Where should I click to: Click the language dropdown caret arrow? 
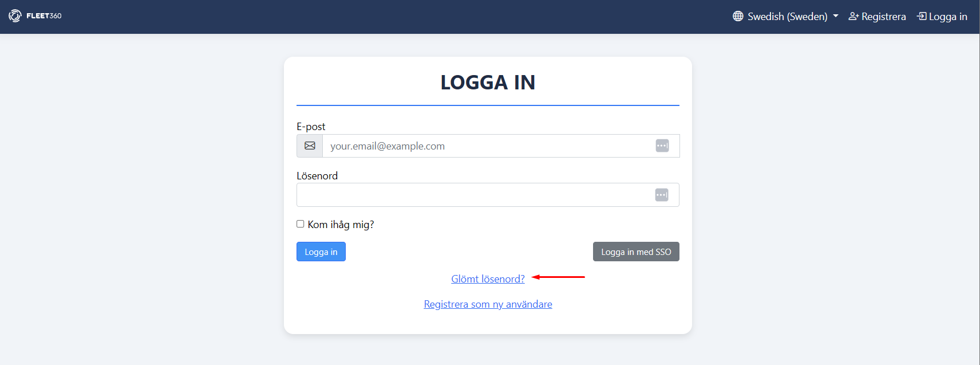click(x=836, y=16)
